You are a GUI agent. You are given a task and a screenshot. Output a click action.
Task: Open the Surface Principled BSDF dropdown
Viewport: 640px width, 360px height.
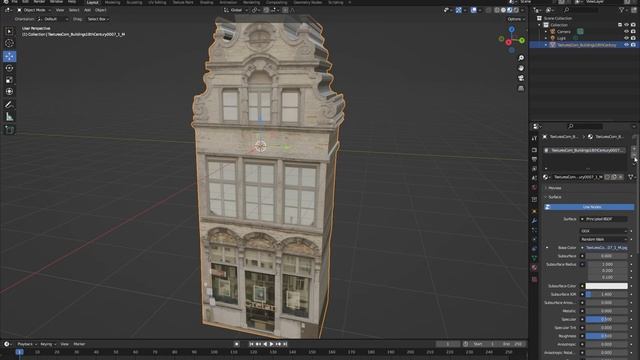tap(604, 219)
